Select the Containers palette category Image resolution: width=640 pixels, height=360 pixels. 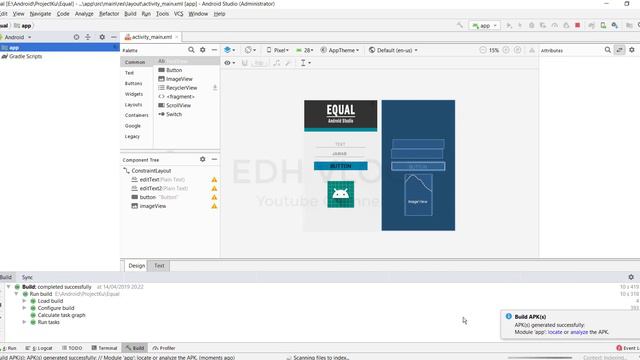click(137, 115)
